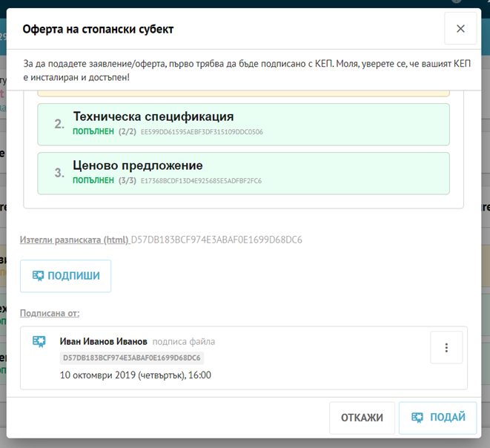This screenshot has width=490, height=448.
Task: Click the Подписана от: label
Action: (50, 313)
